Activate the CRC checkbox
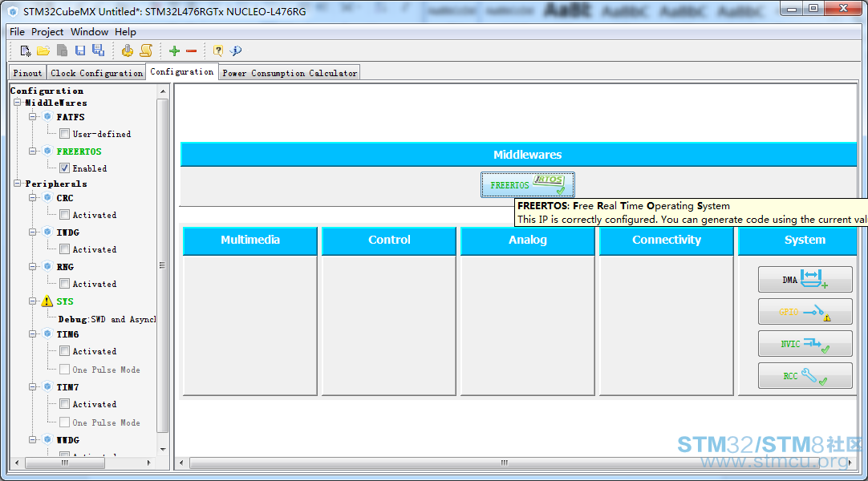The height and width of the screenshot is (481, 868). pos(65,215)
